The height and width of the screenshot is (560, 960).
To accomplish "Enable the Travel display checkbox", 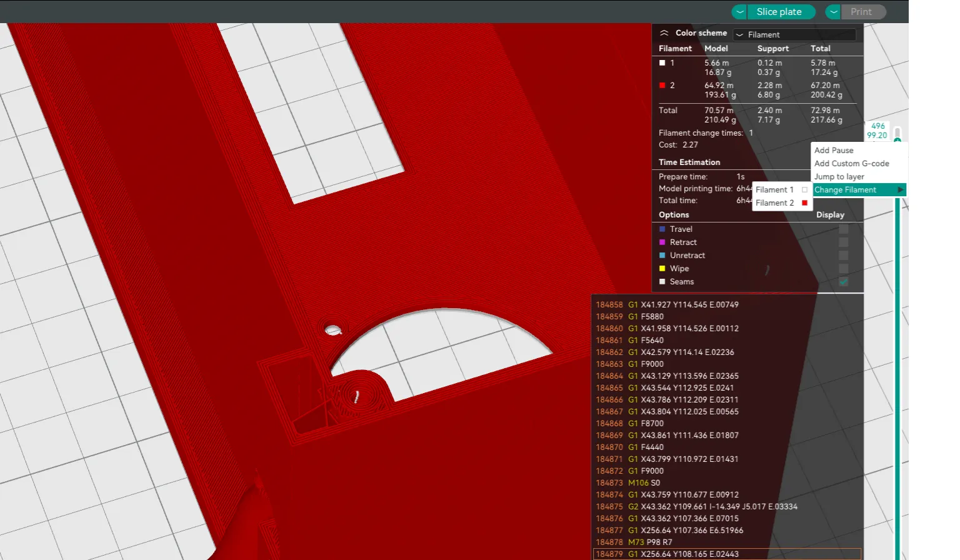I will click(844, 229).
